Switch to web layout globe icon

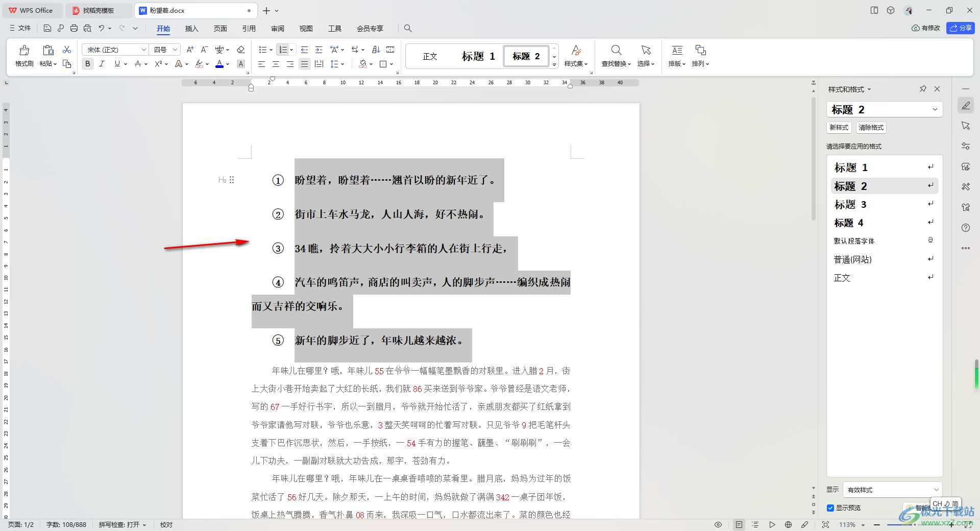click(x=788, y=524)
